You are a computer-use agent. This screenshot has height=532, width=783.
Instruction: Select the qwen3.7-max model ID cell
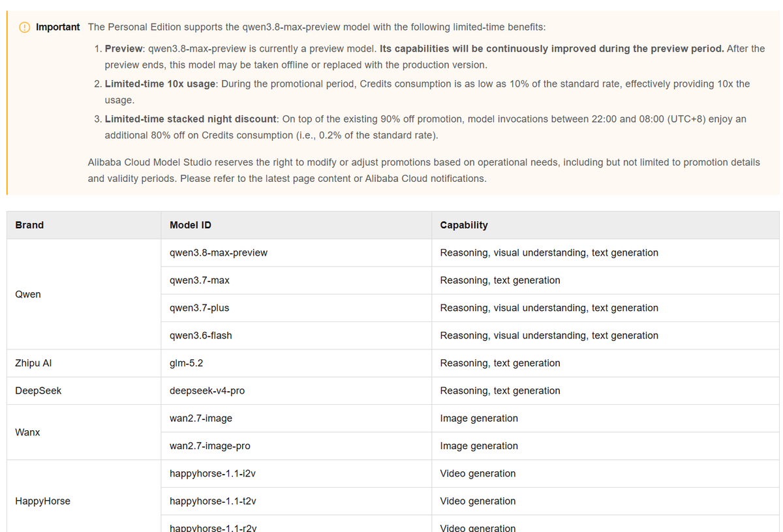point(296,280)
